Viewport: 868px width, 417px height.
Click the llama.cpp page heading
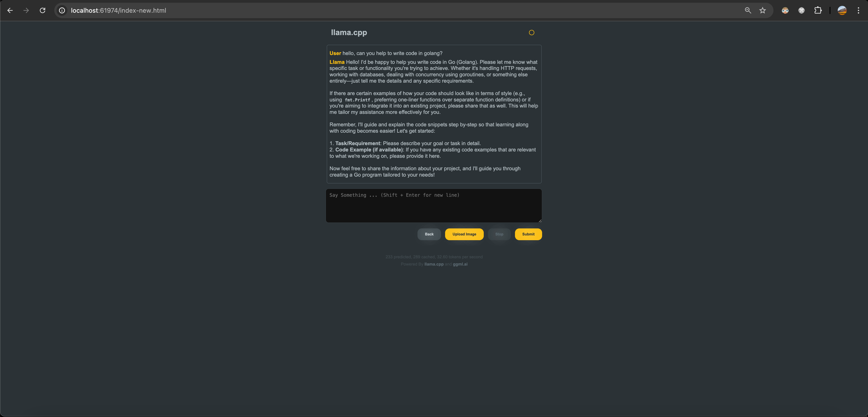pos(349,33)
